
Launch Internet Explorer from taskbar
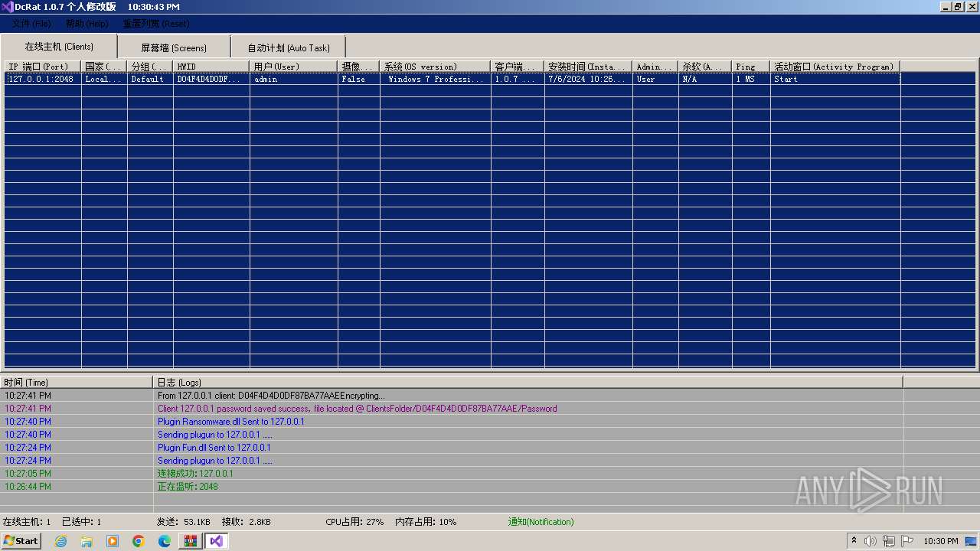point(60,541)
